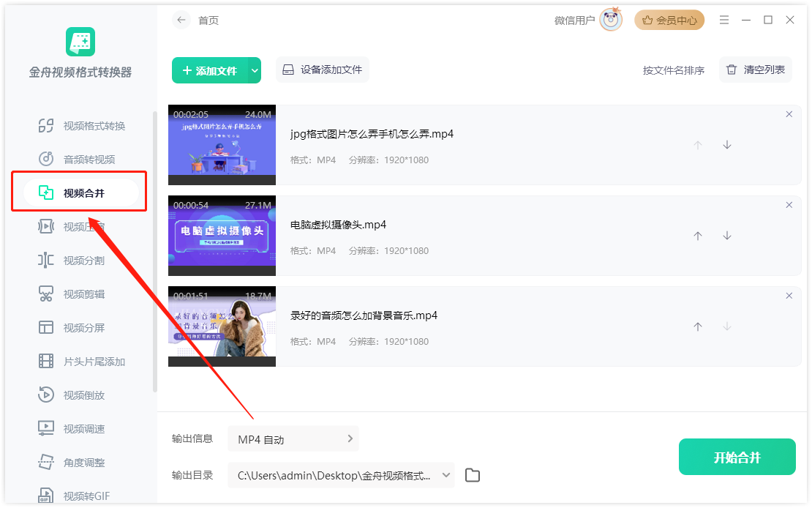Click 按文件名排序 to sort files
Viewport: 812px width, 508px height.
[x=672, y=70]
